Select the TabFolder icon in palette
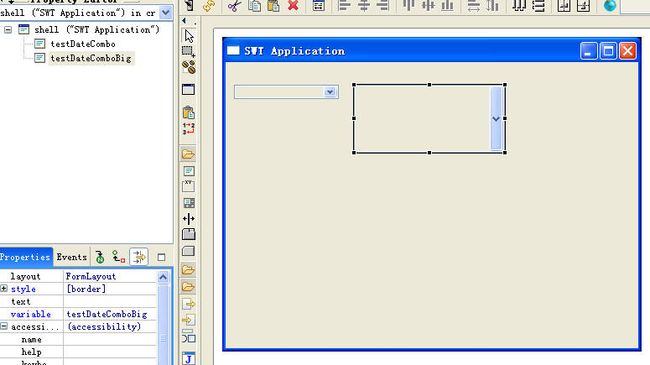Screen dimensions: 650x365 (x=189, y=234)
